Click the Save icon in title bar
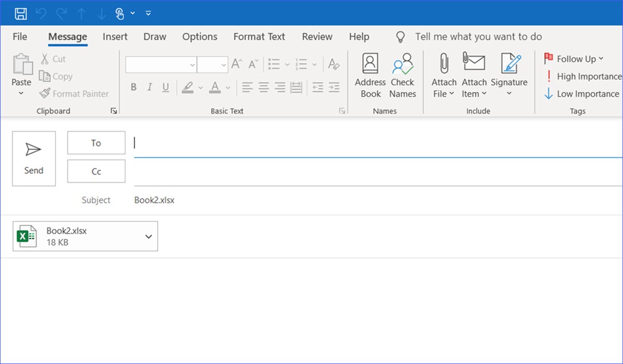This screenshot has width=623, height=364. tap(21, 13)
